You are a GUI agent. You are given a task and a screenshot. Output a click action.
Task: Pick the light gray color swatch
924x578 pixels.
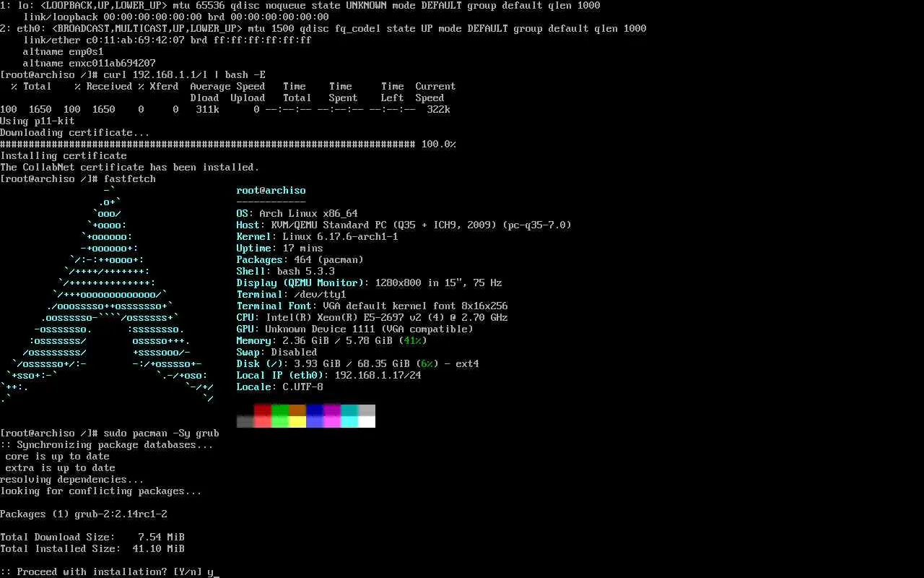[x=367, y=410]
